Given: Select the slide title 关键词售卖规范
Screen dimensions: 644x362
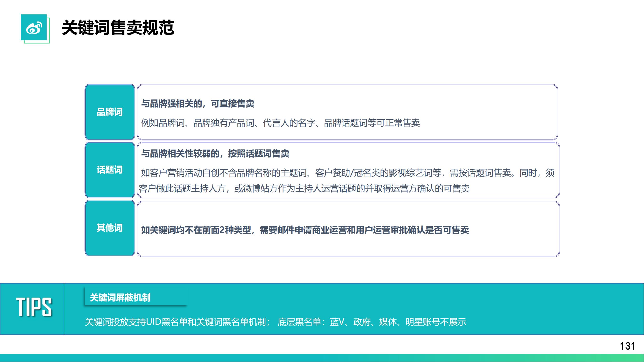Looking at the screenshot, I should 118,28.
